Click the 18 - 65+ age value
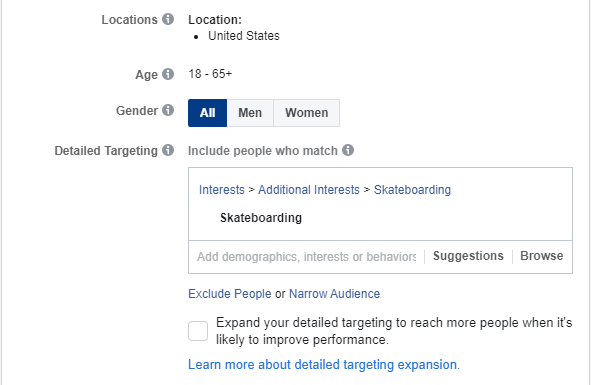 210,74
